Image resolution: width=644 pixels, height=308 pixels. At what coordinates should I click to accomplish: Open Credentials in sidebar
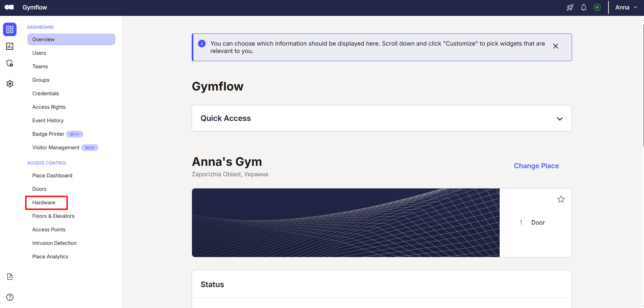pyautogui.click(x=46, y=94)
